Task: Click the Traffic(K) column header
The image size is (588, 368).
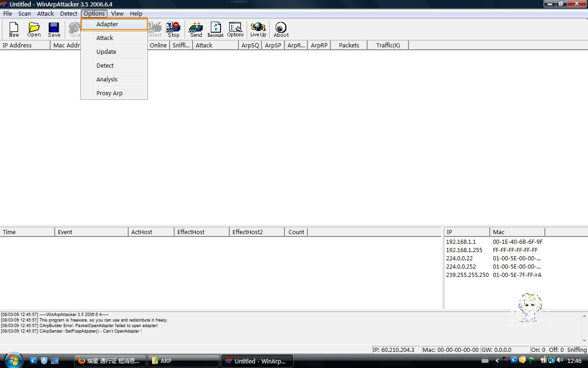Action: [x=388, y=45]
